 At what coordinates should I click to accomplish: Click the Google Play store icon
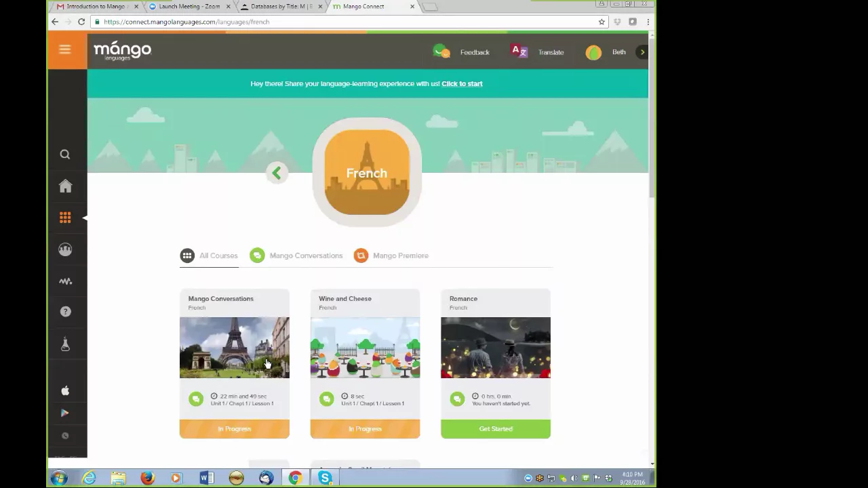65,413
